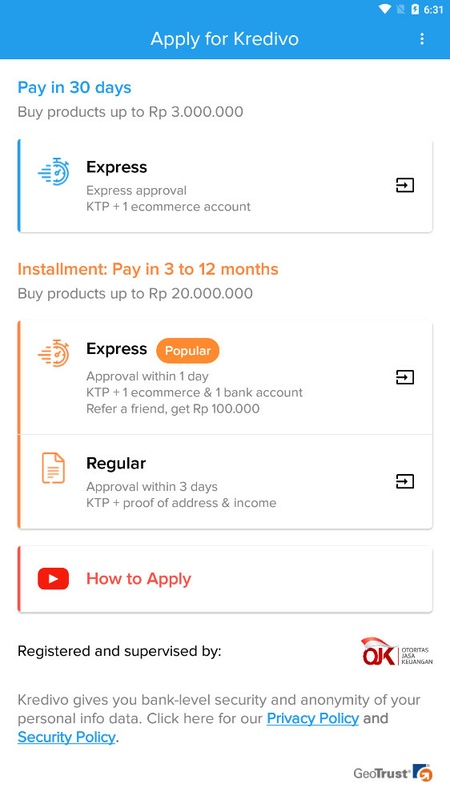Tap the arrow icon for Regular option
450x800 pixels.
(405, 481)
